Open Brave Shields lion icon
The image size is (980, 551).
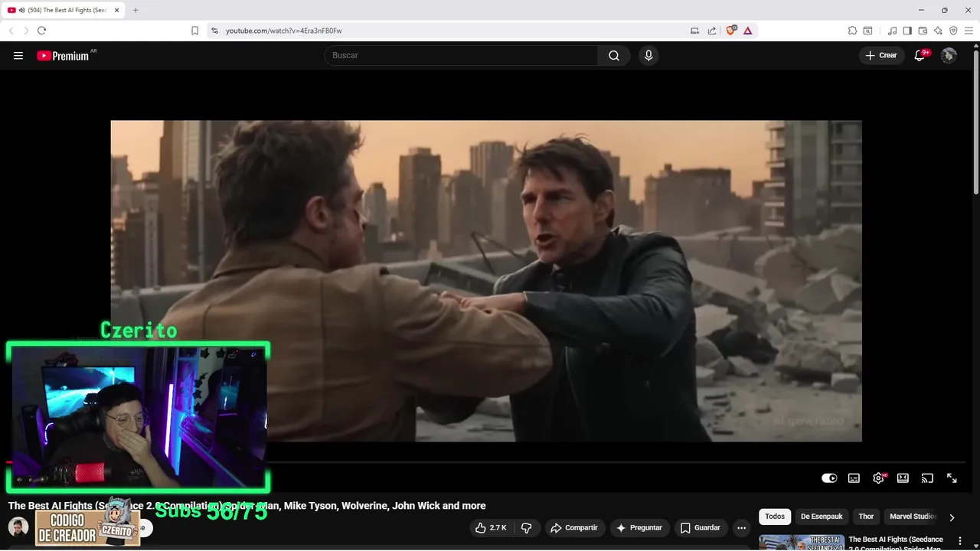click(x=730, y=31)
